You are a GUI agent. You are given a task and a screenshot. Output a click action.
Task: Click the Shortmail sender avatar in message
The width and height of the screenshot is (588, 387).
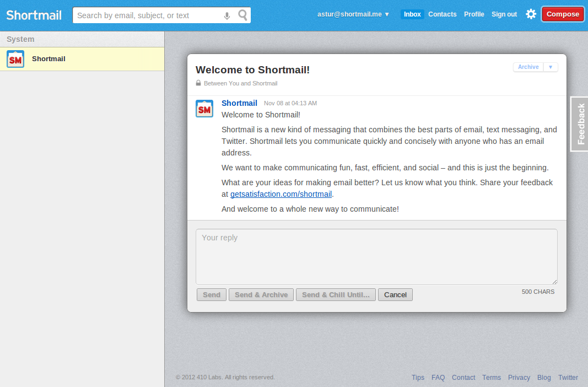coord(204,109)
